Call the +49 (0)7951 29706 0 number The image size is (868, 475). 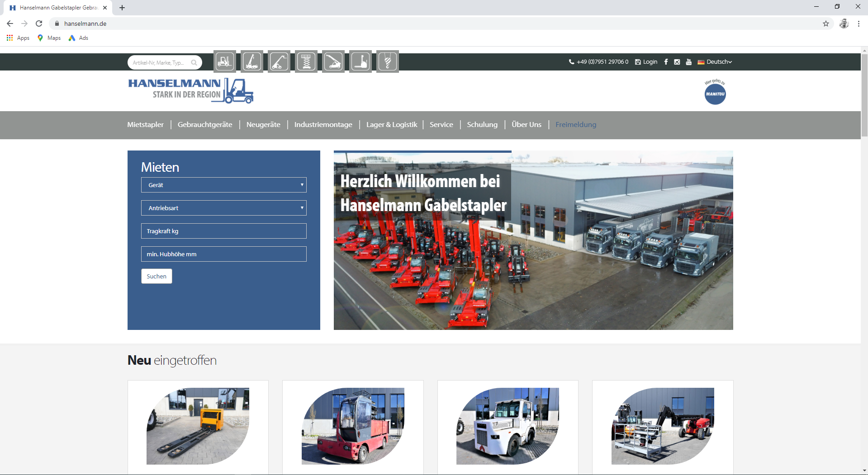pyautogui.click(x=598, y=62)
